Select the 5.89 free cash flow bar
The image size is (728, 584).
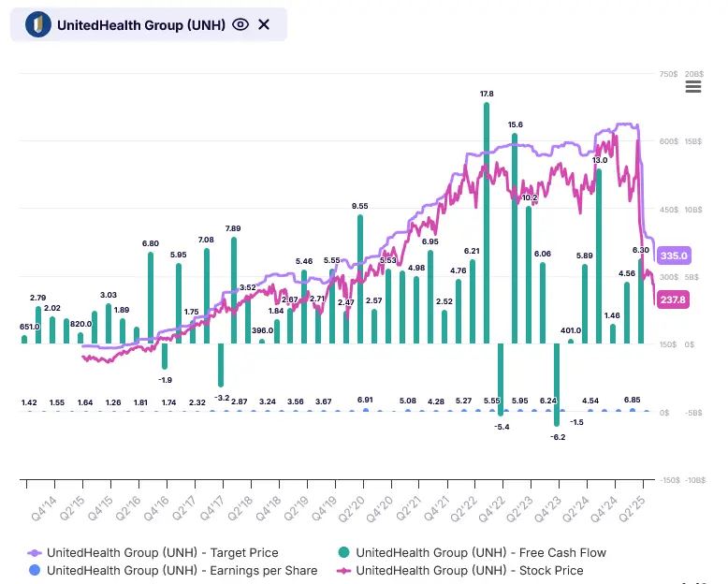tap(585, 304)
